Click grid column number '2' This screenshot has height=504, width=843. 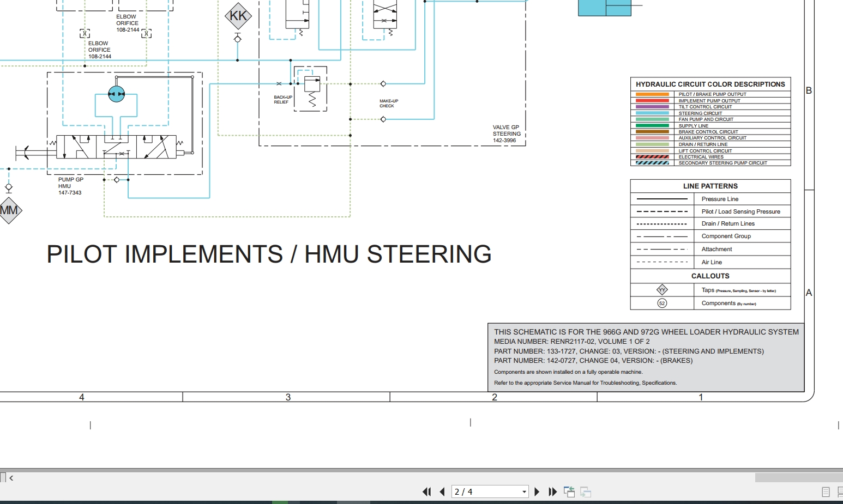pos(495,397)
